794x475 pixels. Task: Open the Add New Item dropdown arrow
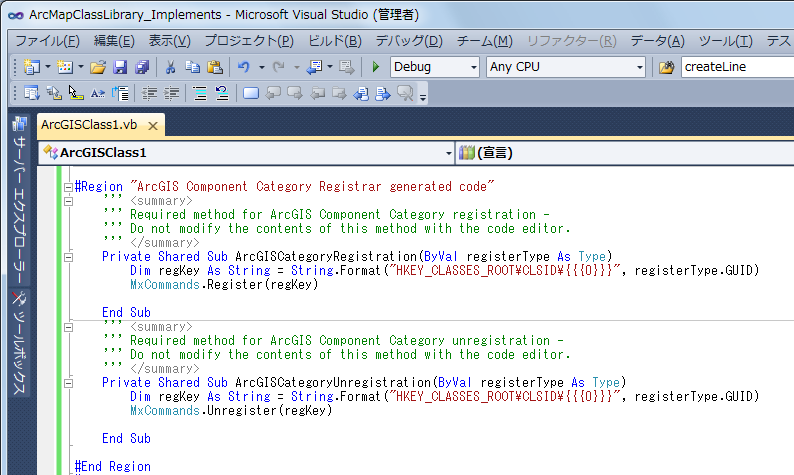81,67
